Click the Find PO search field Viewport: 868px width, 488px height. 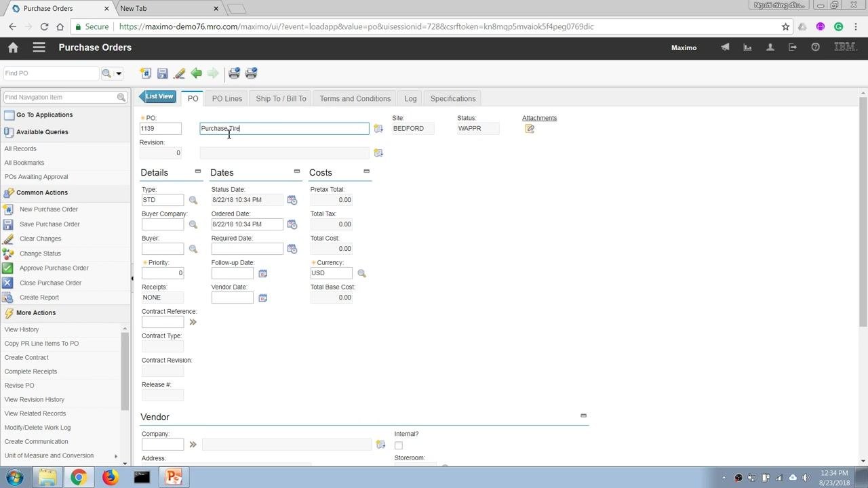pyautogui.click(x=51, y=73)
